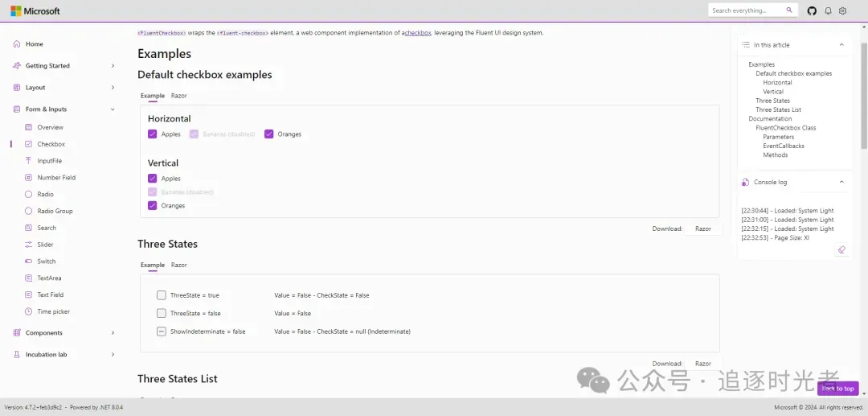The height and width of the screenshot is (416, 868).
Task: Click the search magnifier icon
Action: click(789, 10)
